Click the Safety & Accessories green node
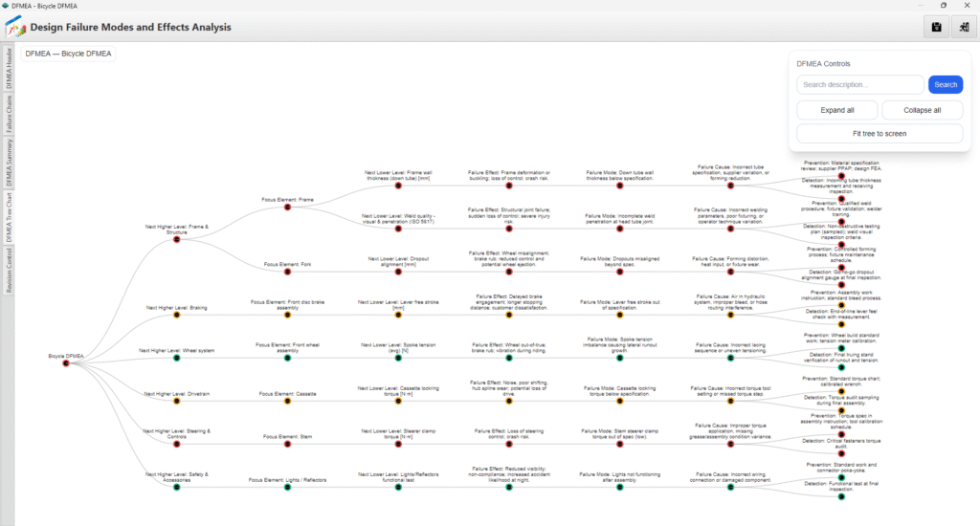This screenshot has height=526, width=980. [176, 487]
